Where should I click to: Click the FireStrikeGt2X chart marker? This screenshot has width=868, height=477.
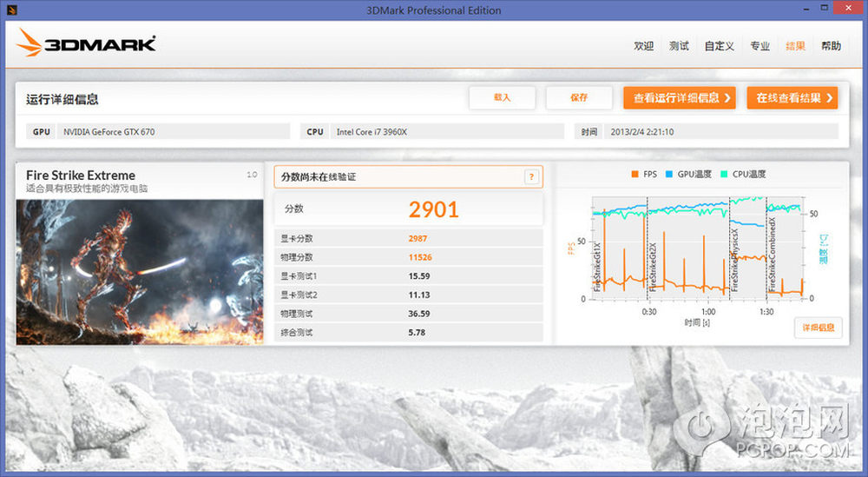point(653,267)
